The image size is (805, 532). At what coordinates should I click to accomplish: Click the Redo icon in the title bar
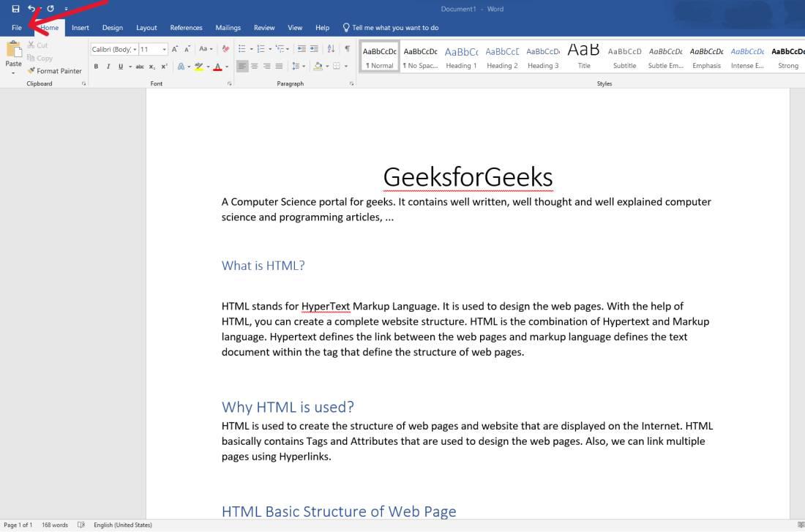50,9
